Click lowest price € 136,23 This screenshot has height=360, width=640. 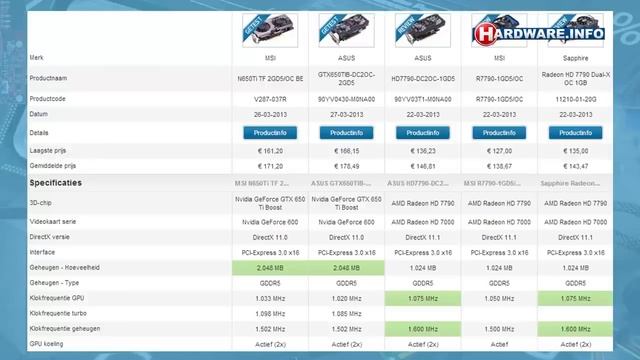pos(423,151)
